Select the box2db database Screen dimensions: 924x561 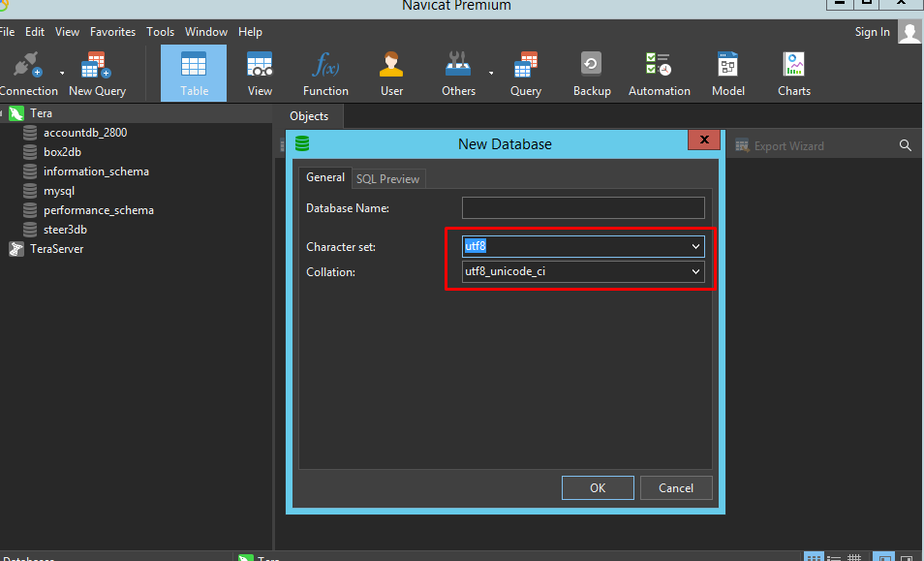tap(62, 152)
